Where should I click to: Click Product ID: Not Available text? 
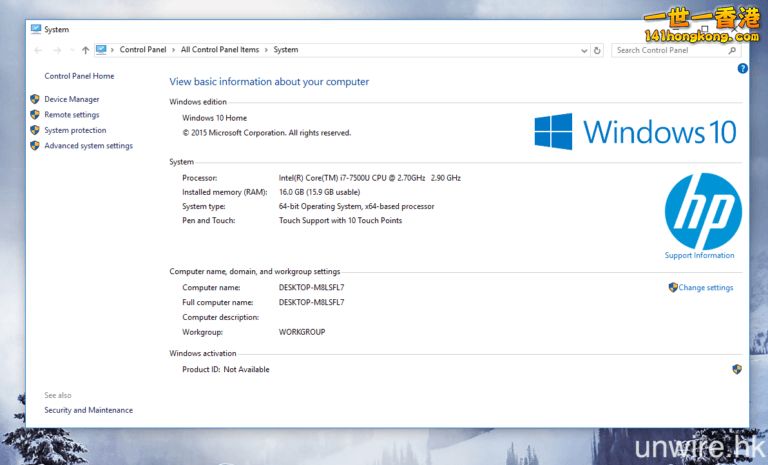[226, 369]
